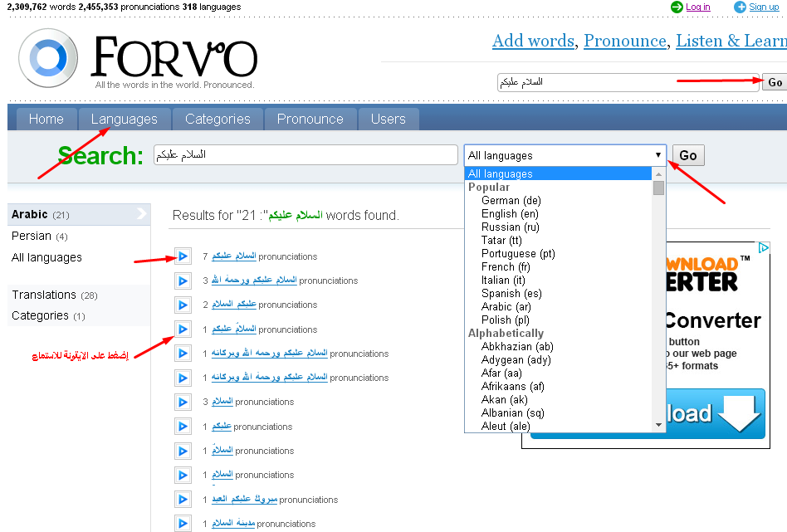Click the green arrow icon beside Log in
Image resolution: width=787 pixels, height=532 pixels.
tap(677, 7)
